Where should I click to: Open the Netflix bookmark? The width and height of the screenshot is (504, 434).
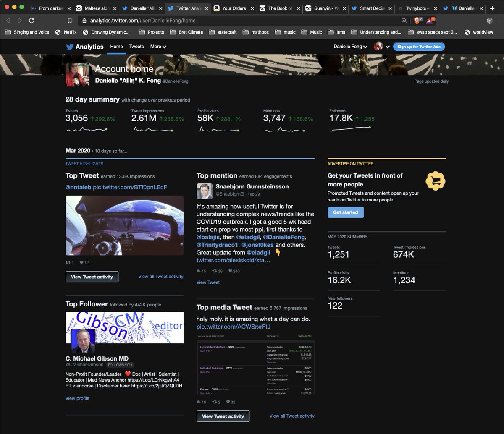tap(67, 32)
